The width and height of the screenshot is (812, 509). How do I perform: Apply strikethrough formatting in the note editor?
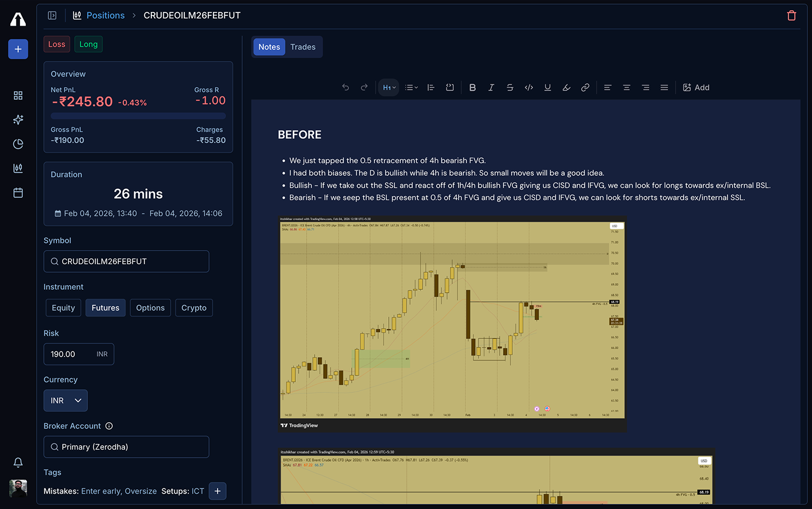[509, 87]
